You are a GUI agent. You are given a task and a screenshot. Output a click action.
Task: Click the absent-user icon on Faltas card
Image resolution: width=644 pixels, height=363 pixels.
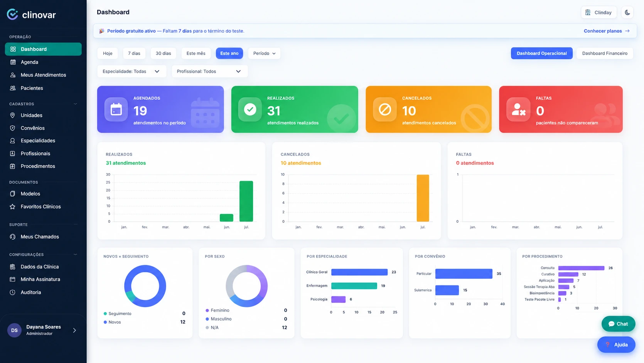[x=518, y=110]
